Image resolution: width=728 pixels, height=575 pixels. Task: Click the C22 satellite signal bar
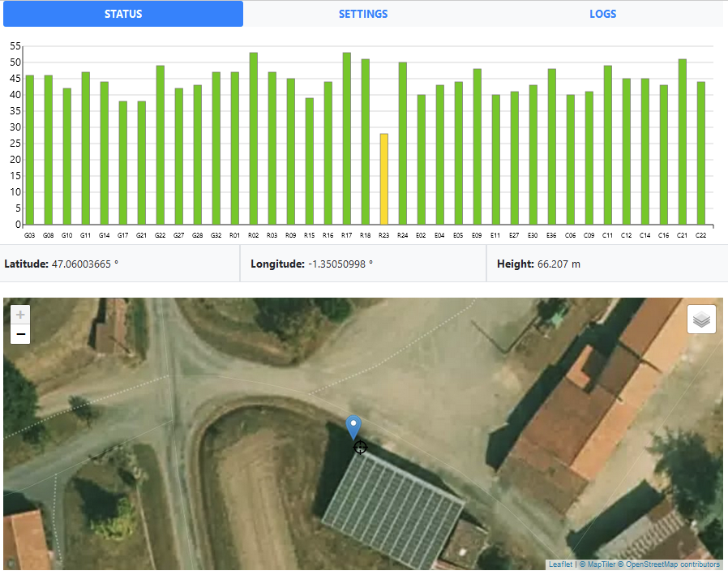coord(701,153)
